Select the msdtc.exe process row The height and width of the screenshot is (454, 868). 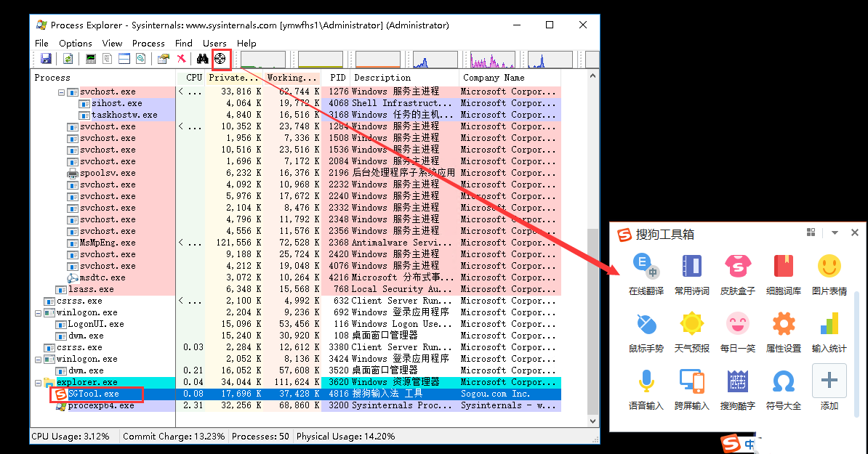[x=296, y=277]
